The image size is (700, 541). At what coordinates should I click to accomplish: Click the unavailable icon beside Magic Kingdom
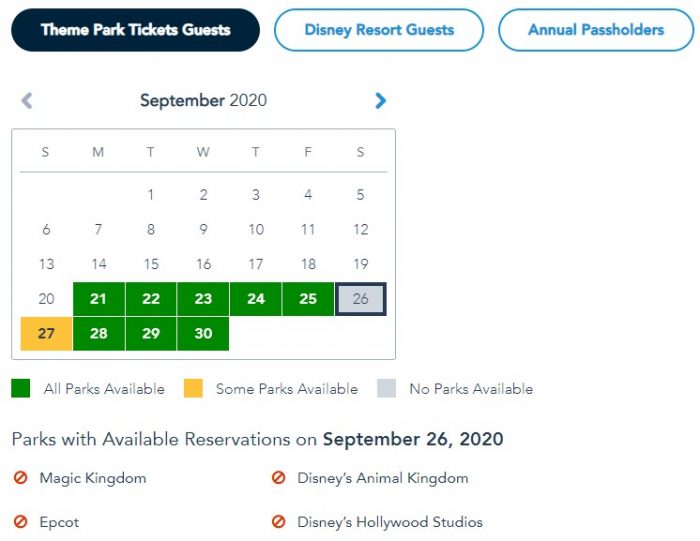(x=20, y=478)
